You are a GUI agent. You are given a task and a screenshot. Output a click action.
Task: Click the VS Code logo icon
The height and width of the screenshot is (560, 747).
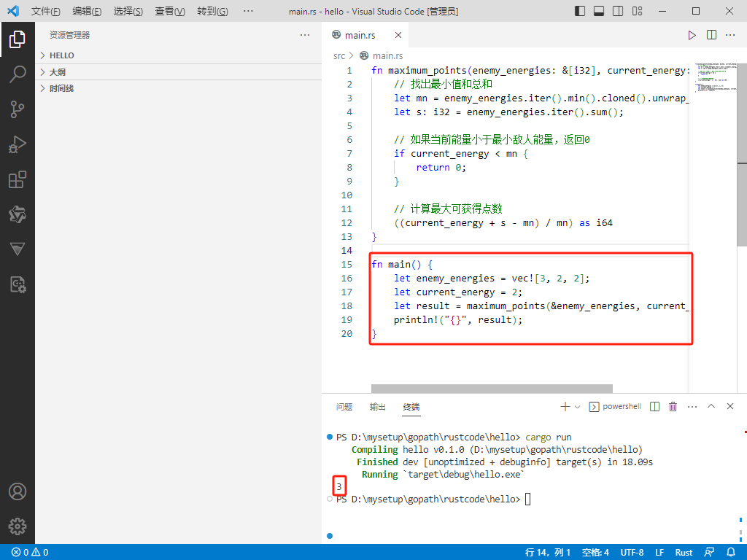coord(13,10)
